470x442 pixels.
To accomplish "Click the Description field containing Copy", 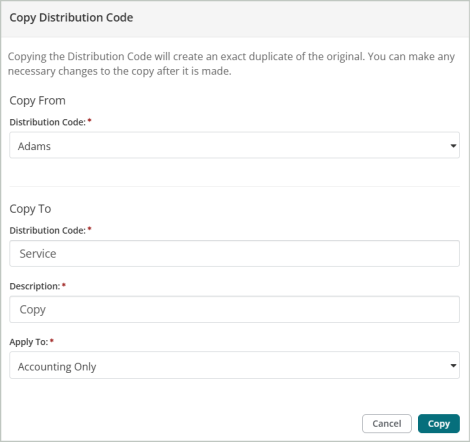I will (x=234, y=309).
